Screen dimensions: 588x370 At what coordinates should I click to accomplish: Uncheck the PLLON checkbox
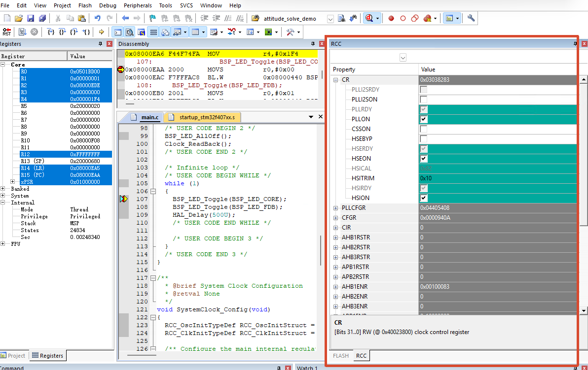(x=424, y=119)
